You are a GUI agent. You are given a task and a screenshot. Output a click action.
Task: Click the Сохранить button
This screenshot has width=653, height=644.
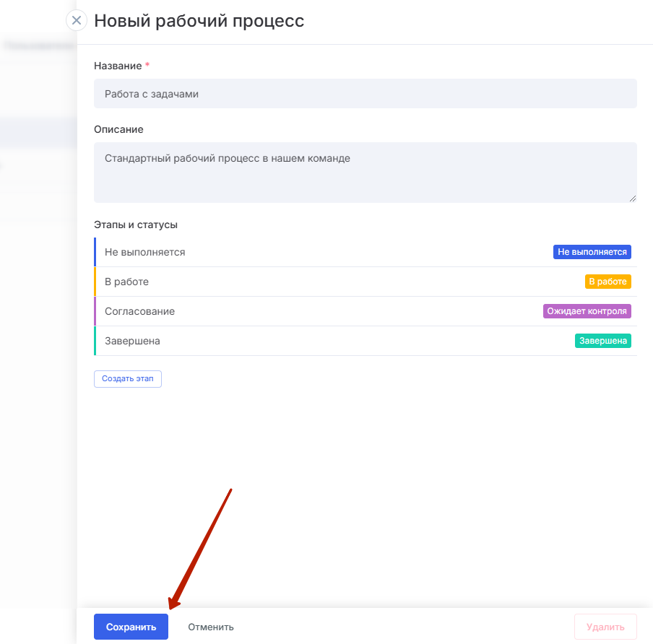131,627
